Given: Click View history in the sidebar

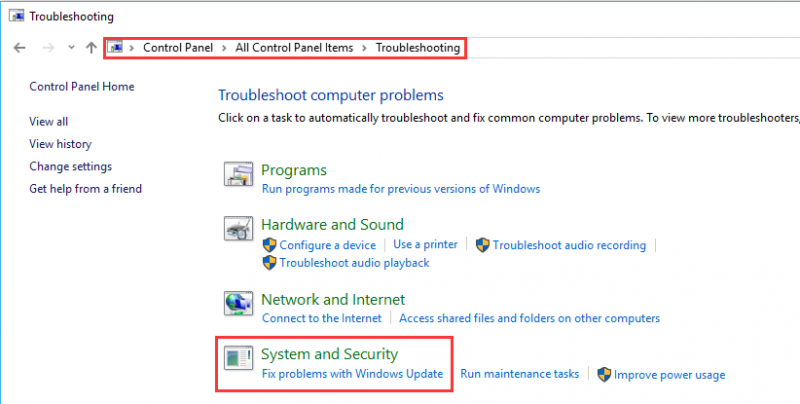Looking at the screenshot, I should (x=60, y=144).
